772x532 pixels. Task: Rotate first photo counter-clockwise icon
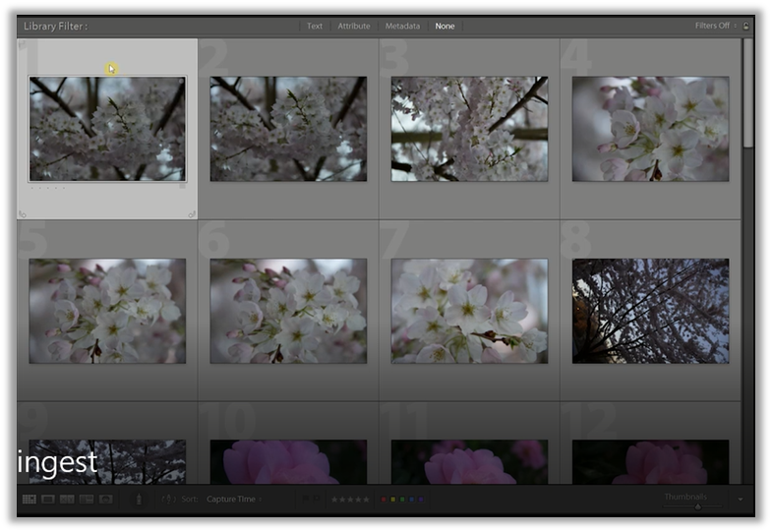click(x=23, y=213)
